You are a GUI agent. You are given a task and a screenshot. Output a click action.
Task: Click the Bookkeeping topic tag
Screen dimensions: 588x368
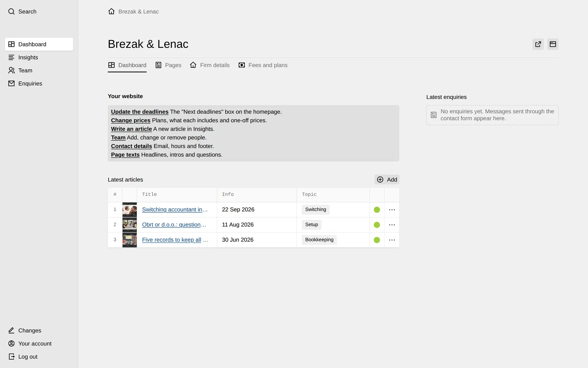point(319,240)
